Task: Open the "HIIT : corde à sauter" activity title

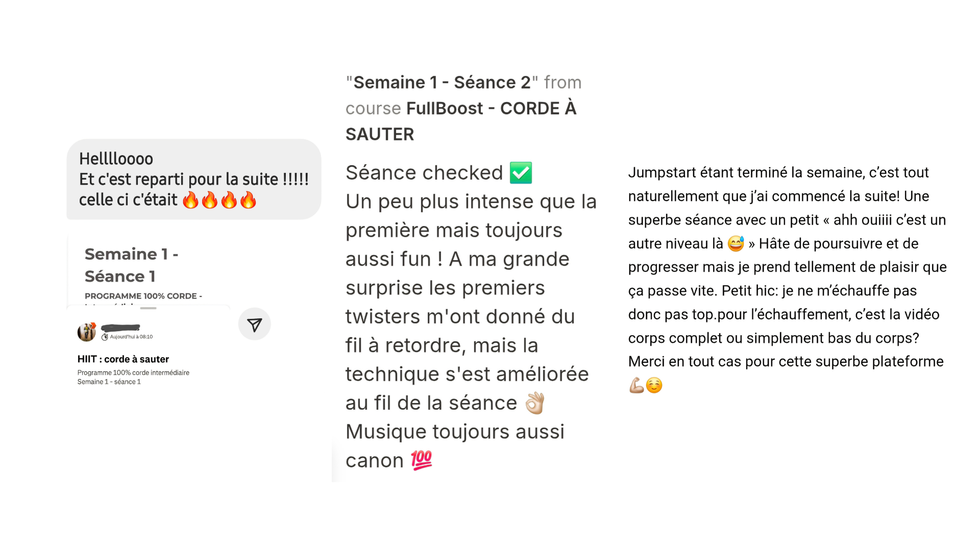Action: click(123, 359)
